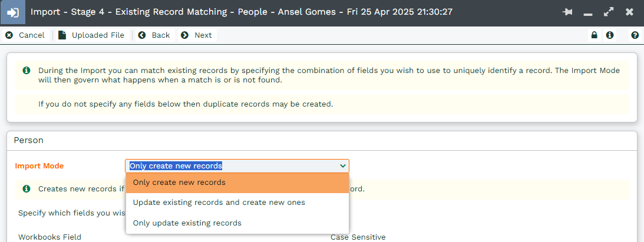Click the import arrow icon in title bar

[x=13, y=12]
